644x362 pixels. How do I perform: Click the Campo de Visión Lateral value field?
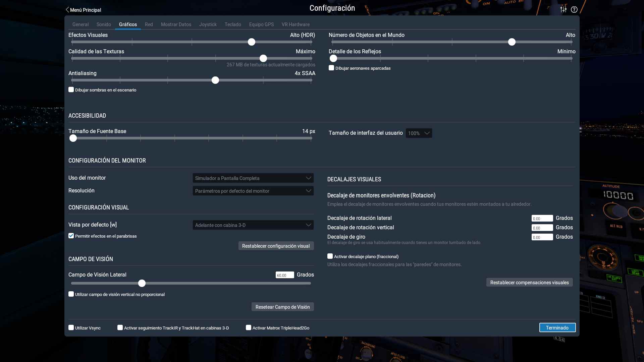tap(285, 275)
